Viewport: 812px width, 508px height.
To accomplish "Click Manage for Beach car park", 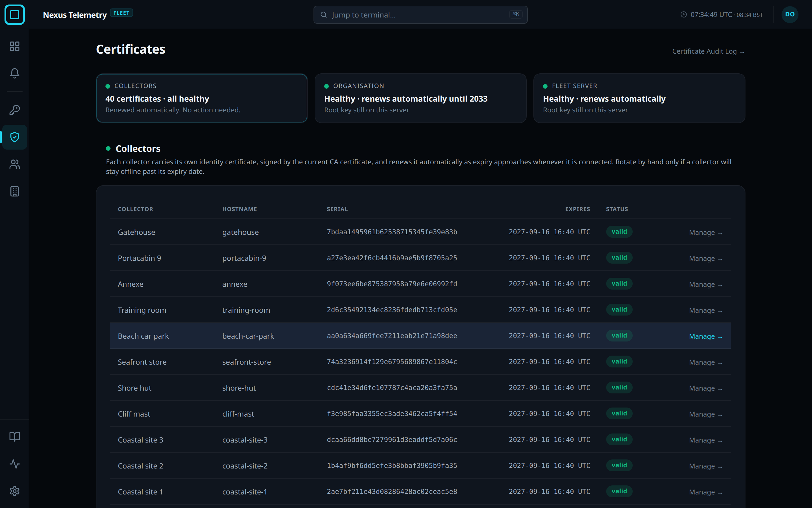I will pos(706,336).
